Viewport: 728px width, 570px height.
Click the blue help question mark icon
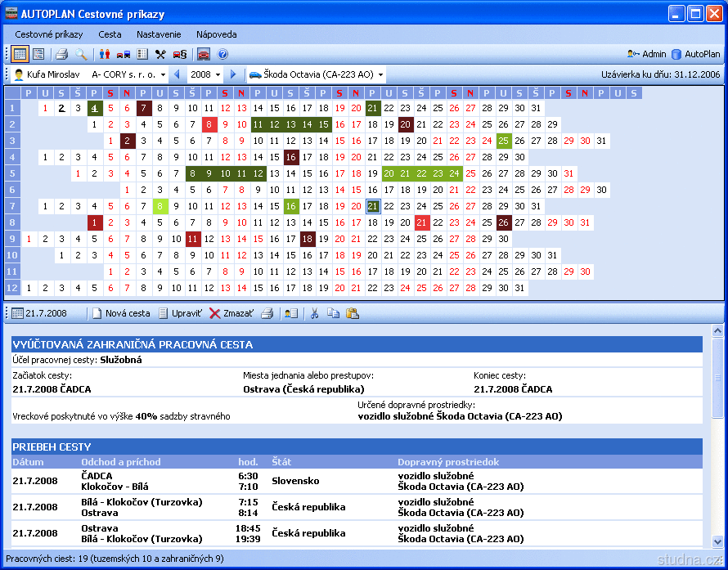click(x=222, y=54)
